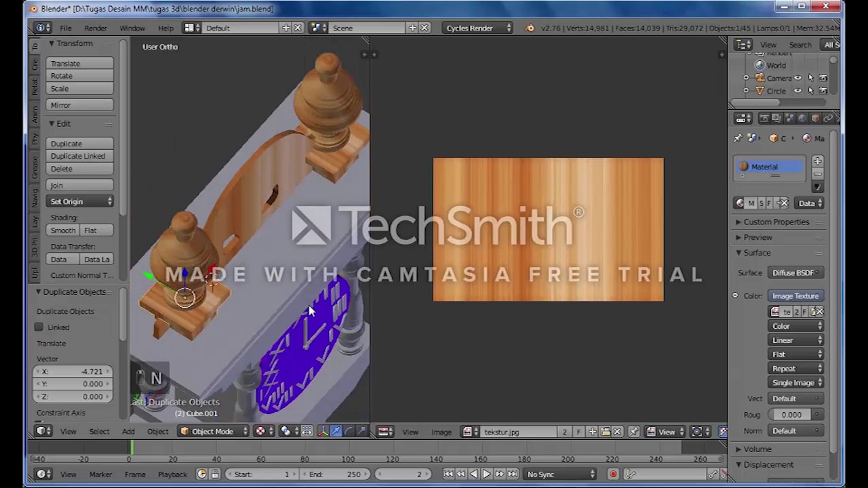Toggle fake user F on material

(769, 203)
